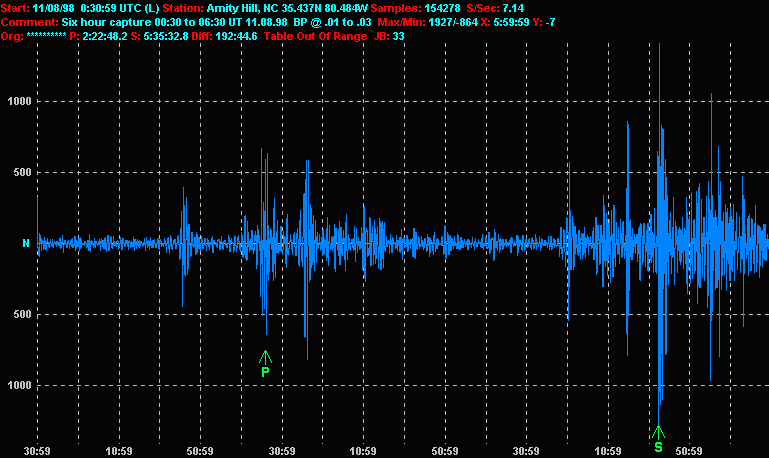Click the S/Sec value 7.14
The image size is (769, 458).
[x=513, y=8]
